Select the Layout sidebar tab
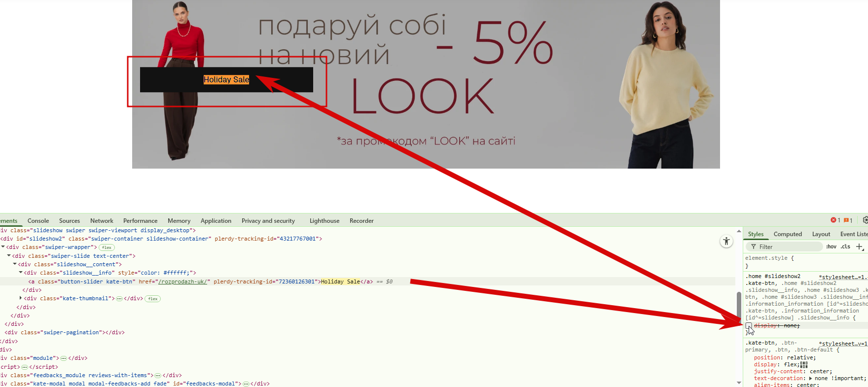This screenshot has width=868, height=387. (821, 234)
